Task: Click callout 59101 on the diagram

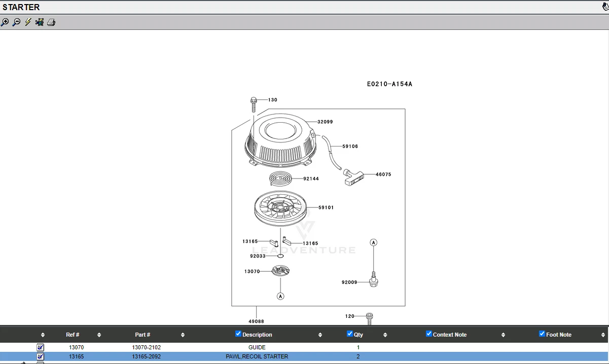Action: [x=326, y=207]
